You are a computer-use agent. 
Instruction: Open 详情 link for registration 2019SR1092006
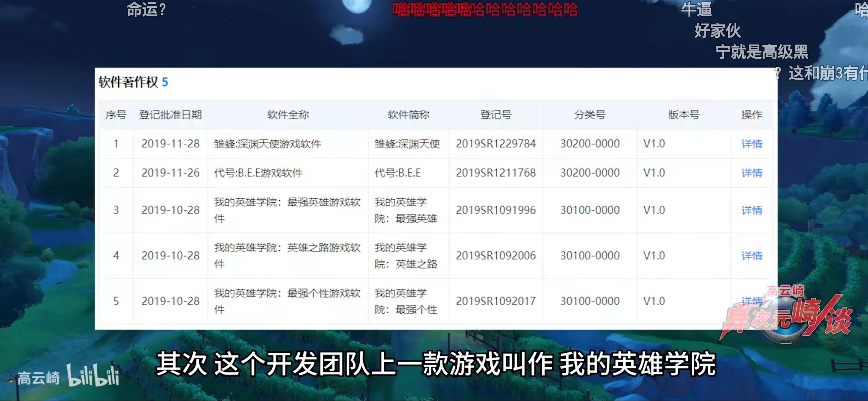pyautogui.click(x=752, y=256)
